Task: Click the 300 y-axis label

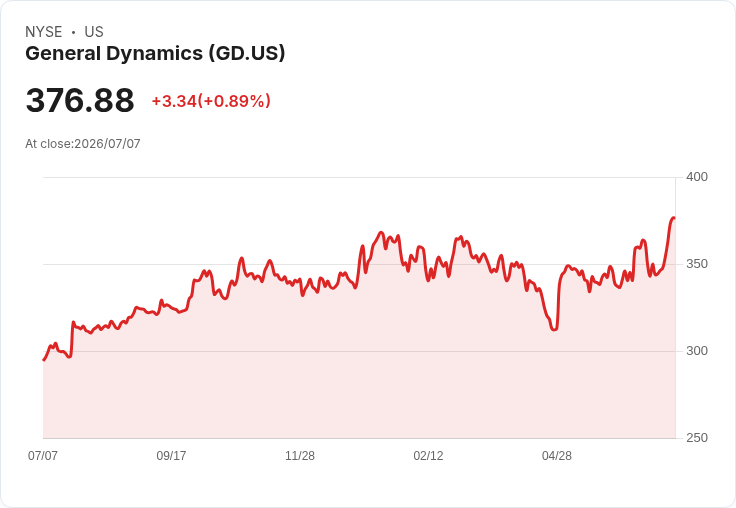Action: click(697, 351)
